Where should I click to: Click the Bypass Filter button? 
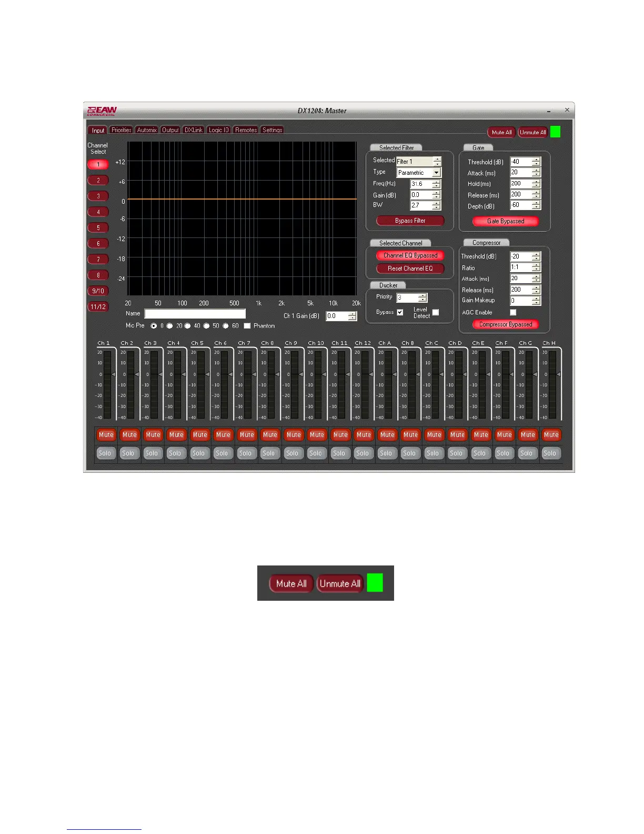click(410, 221)
